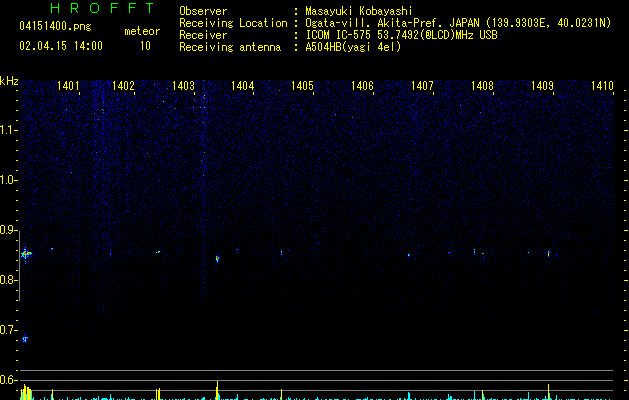Click antenna value A504HB(yagi 4el)

[353, 47]
